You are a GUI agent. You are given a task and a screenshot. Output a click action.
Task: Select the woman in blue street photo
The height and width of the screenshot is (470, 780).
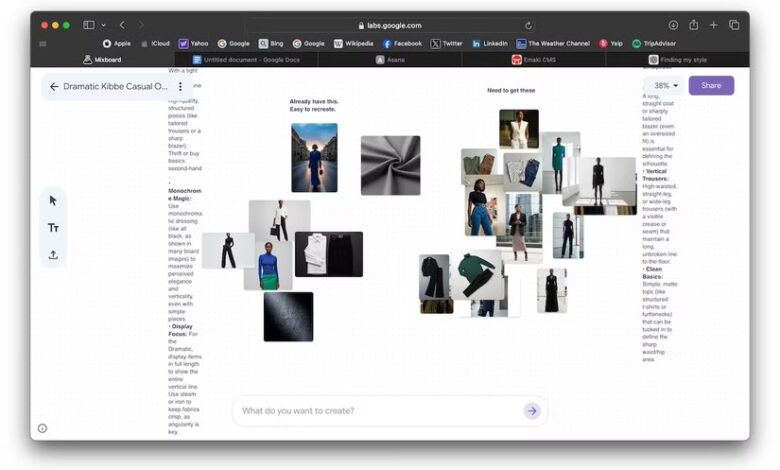coord(314,157)
